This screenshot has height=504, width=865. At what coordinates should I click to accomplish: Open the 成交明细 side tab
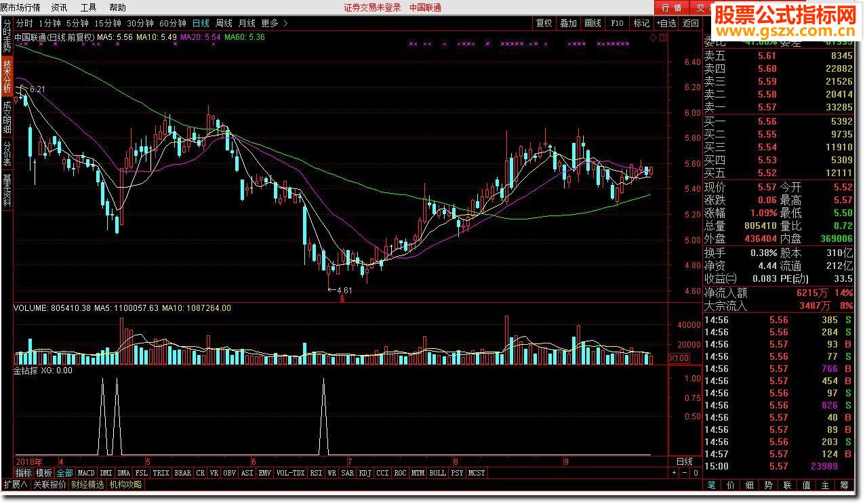point(7,117)
